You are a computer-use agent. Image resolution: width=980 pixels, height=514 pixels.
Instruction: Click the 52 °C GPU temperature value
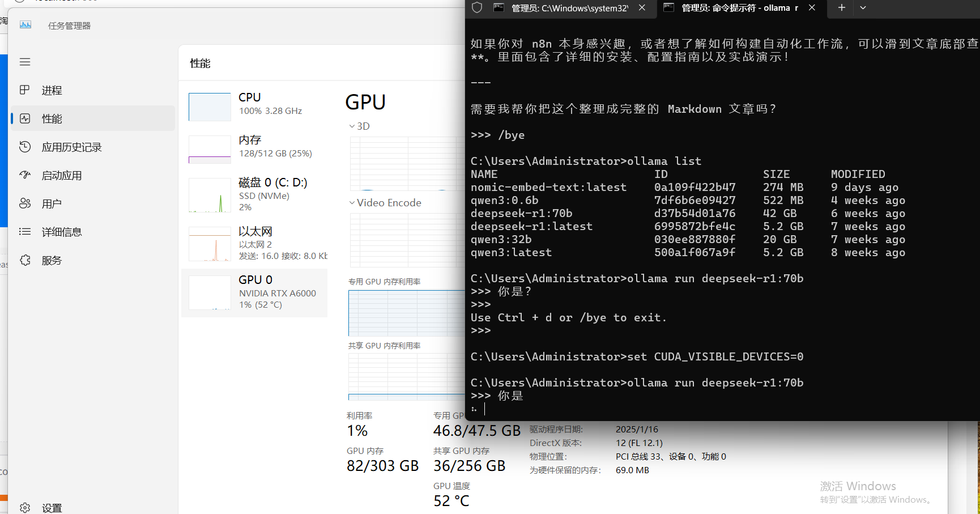click(x=451, y=501)
